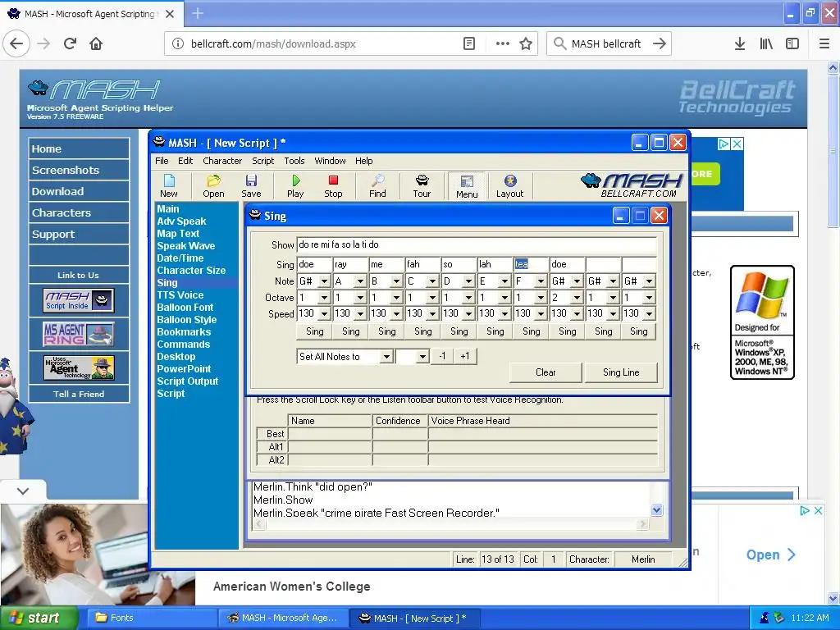Image resolution: width=840 pixels, height=630 pixels.
Task: Open the Edit menu in MASH
Action: pos(185,161)
